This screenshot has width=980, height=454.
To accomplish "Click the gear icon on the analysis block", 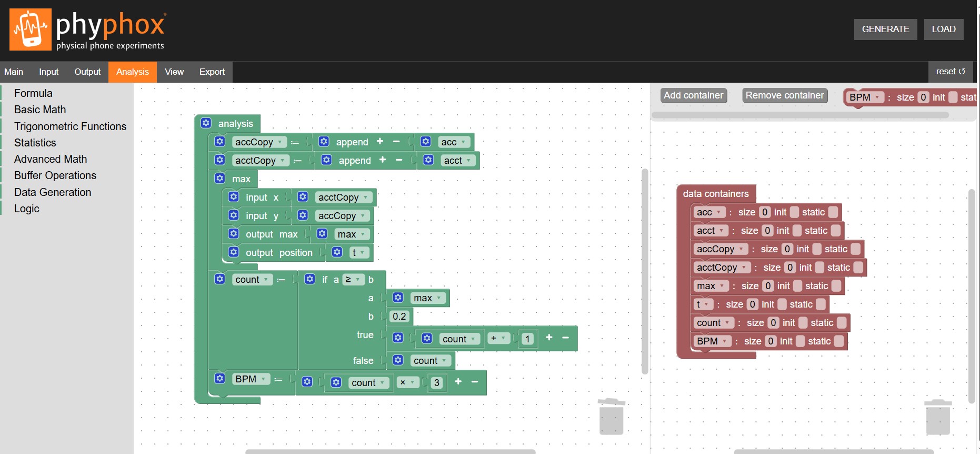I will [206, 123].
